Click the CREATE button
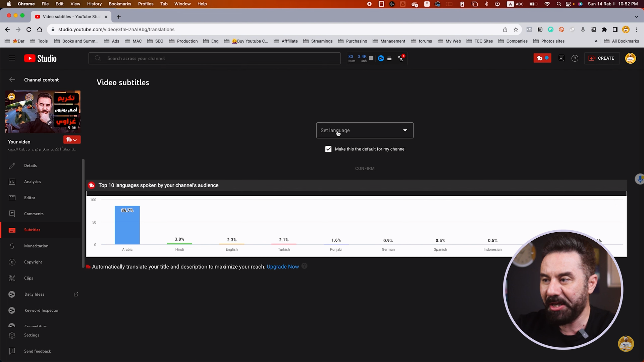 pyautogui.click(x=602, y=58)
